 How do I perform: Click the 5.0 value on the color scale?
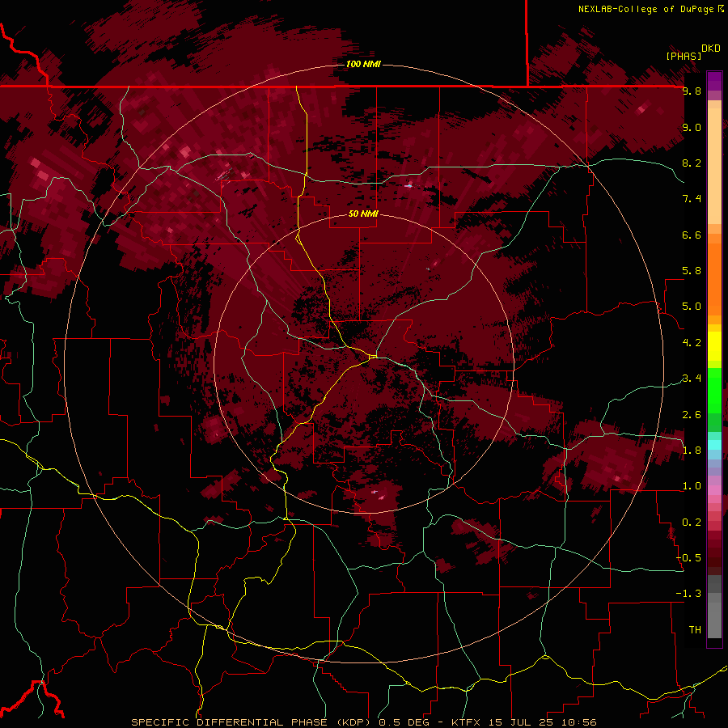point(692,307)
